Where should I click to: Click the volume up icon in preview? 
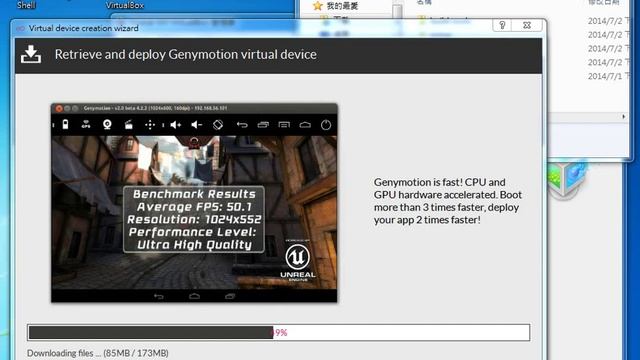(x=176, y=124)
